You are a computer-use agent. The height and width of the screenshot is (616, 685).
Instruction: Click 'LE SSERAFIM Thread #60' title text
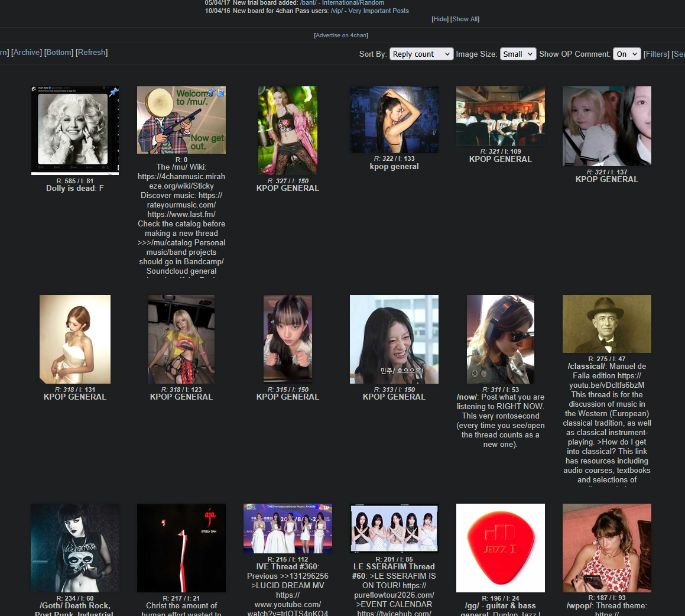coord(394,571)
